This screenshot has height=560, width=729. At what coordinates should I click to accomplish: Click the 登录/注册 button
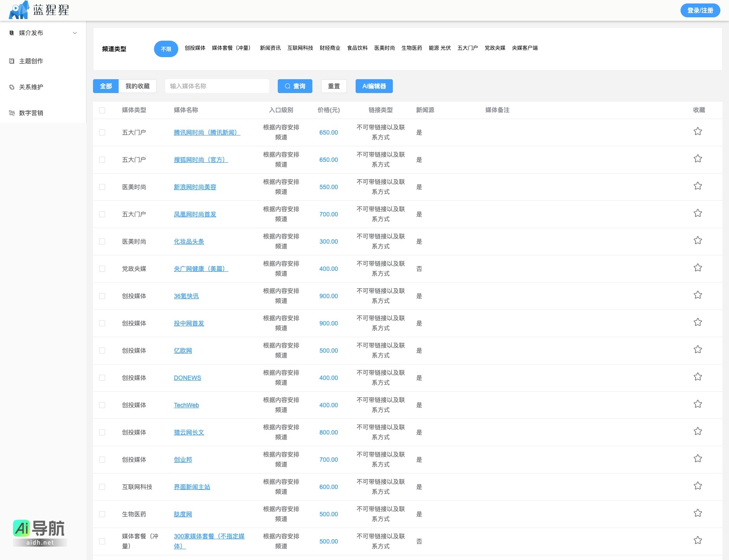coord(700,10)
